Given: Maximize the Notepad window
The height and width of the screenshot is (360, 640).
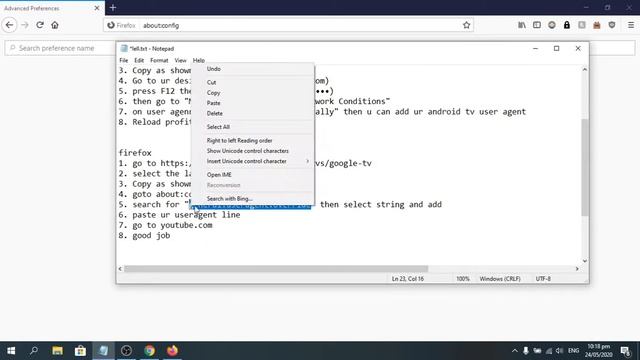Looking at the screenshot, I should click(556, 49).
